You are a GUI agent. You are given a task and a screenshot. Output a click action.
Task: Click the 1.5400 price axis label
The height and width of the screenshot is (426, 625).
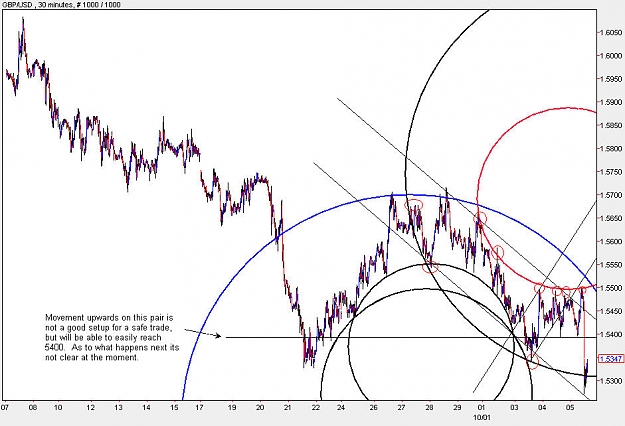611,334
